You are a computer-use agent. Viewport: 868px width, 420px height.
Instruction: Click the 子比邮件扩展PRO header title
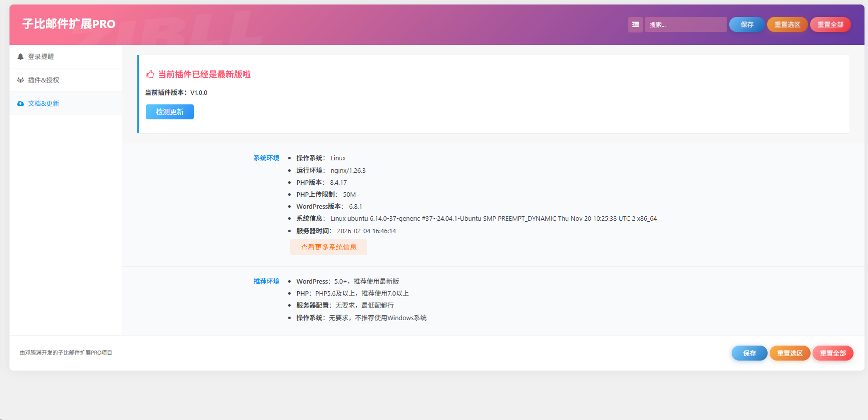tap(69, 24)
